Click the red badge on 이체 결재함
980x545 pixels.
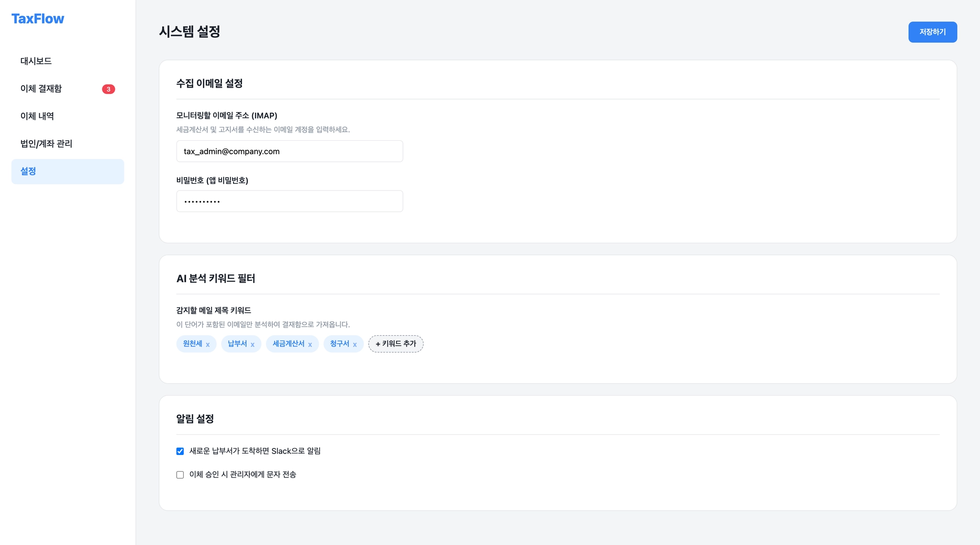click(x=108, y=89)
